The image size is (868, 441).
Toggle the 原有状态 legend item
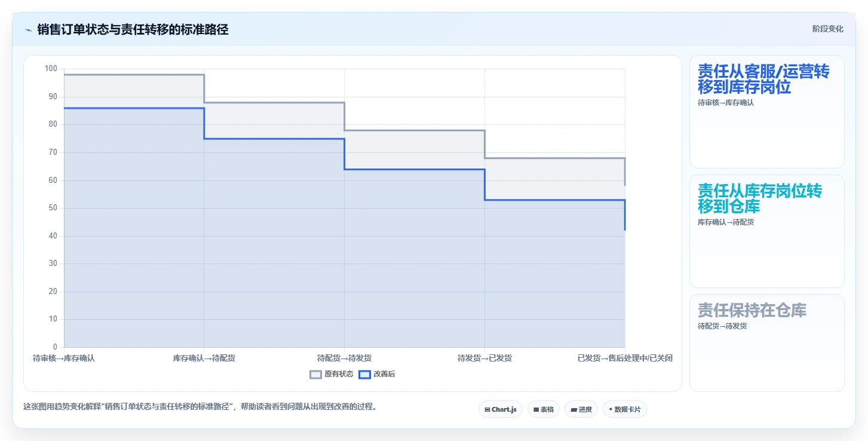point(332,375)
